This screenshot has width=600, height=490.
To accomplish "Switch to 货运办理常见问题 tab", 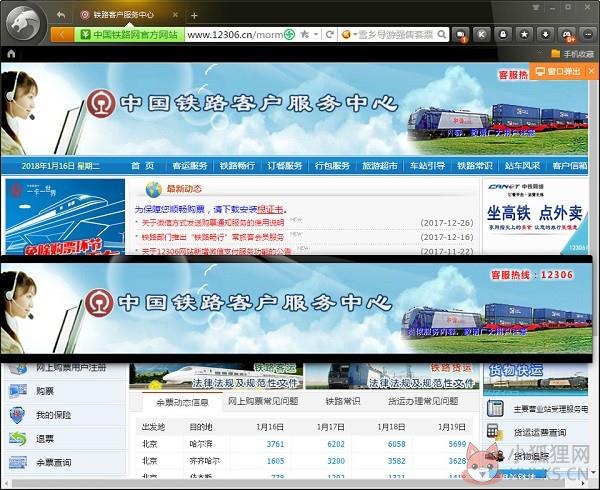I will point(423,401).
